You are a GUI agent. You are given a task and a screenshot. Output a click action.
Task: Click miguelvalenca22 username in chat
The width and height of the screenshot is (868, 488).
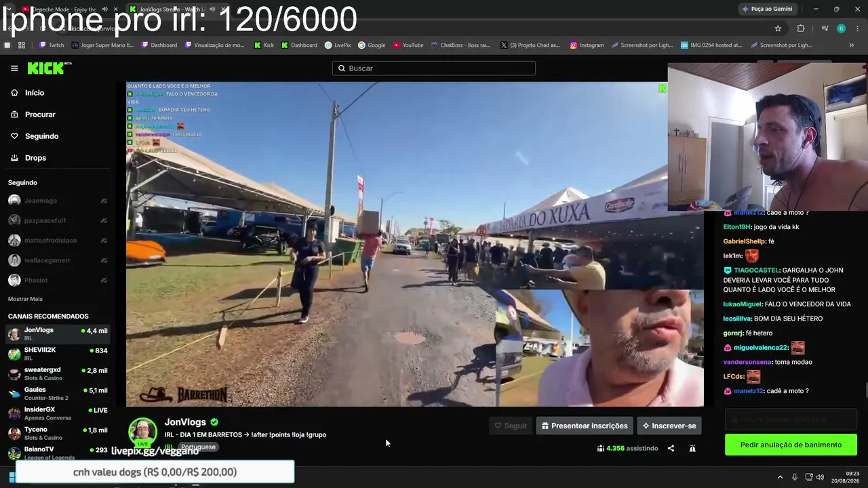760,348
